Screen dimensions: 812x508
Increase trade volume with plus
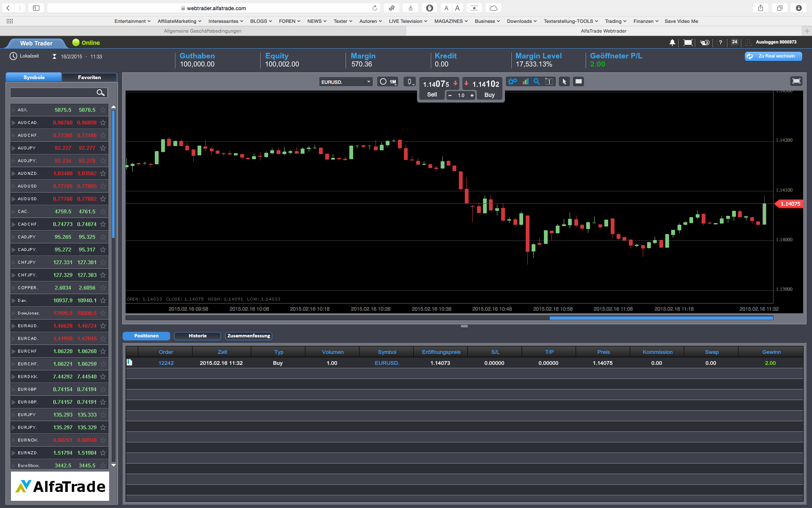[x=472, y=95]
